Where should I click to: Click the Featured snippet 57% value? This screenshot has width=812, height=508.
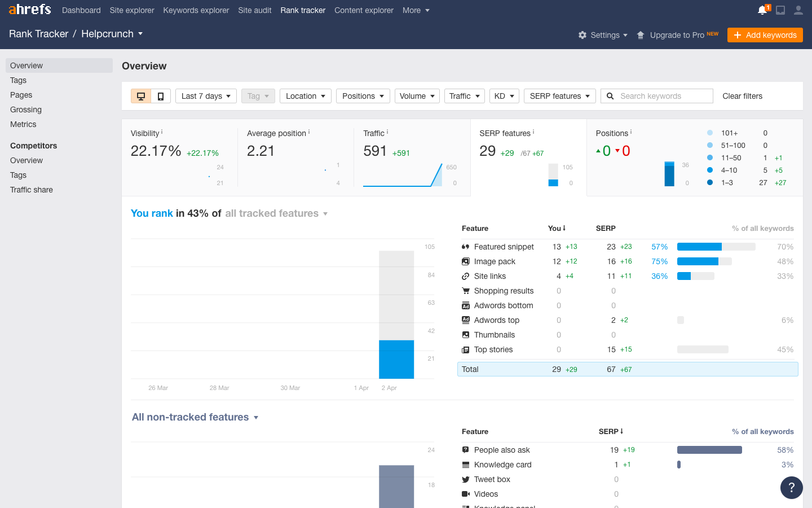click(659, 247)
